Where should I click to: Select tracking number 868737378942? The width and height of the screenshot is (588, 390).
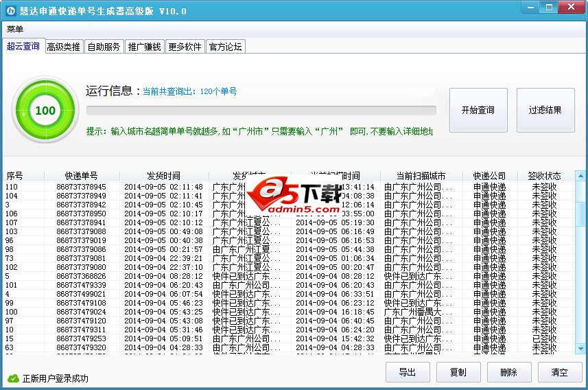(82, 205)
